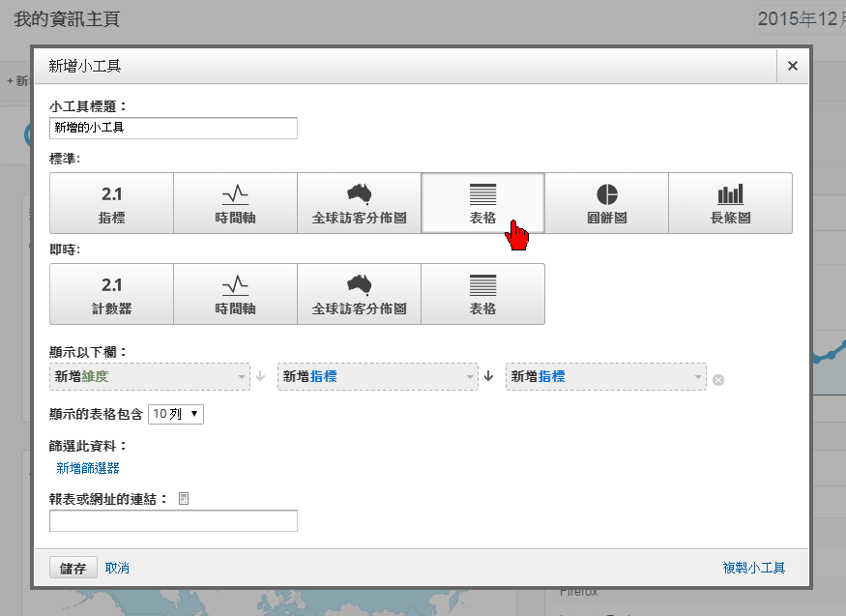
Task: Select the real-time 表格 widget
Action: 482,293
